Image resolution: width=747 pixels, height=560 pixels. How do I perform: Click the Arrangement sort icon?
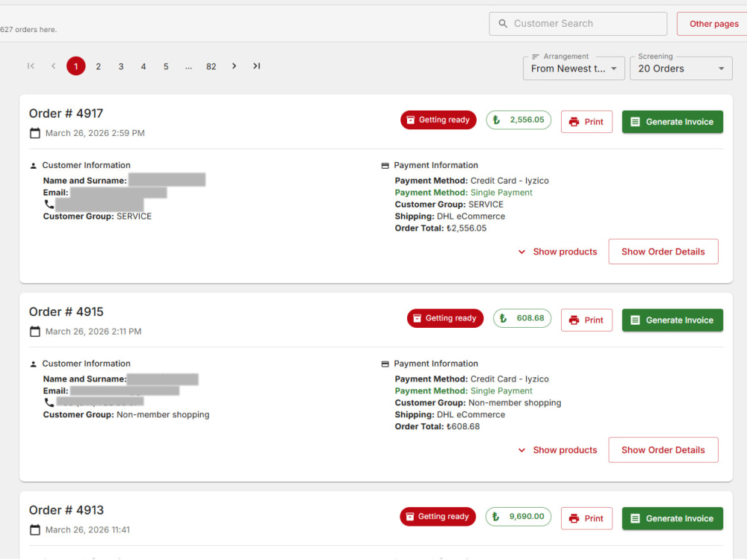click(x=536, y=57)
